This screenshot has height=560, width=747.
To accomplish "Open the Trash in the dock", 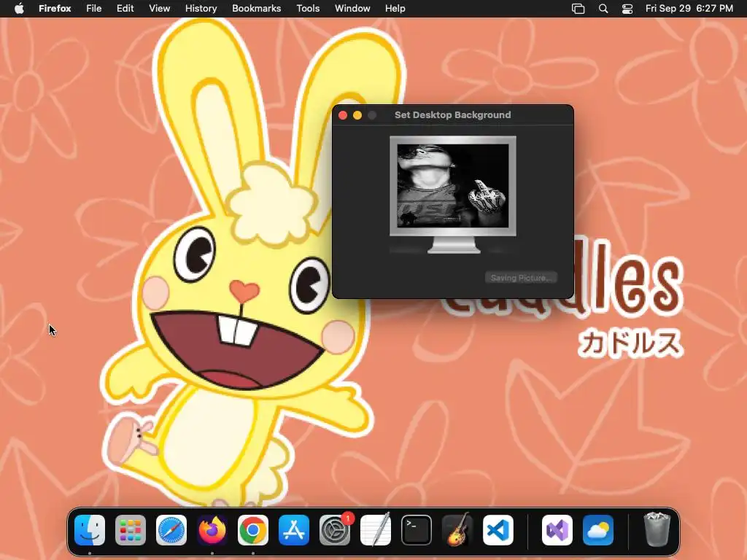I will (x=657, y=529).
